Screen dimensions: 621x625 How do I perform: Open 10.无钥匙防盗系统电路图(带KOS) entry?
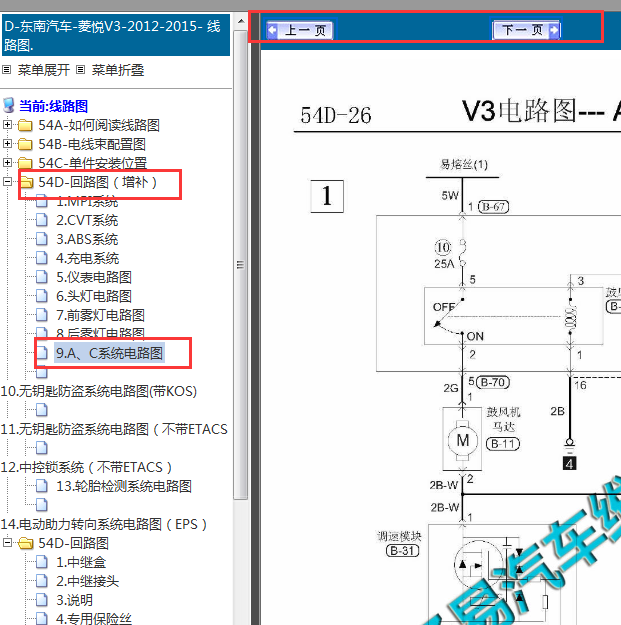[x=99, y=391]
